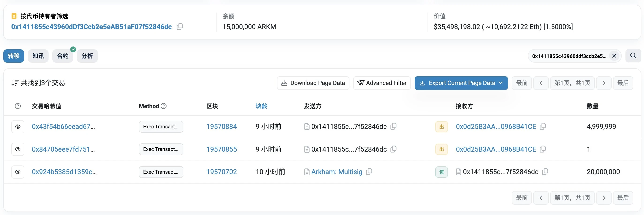644x215 pixels.
Task: Toggle preview eye on transaction 0x43f54b66cead67
Action: coord(18,127)
